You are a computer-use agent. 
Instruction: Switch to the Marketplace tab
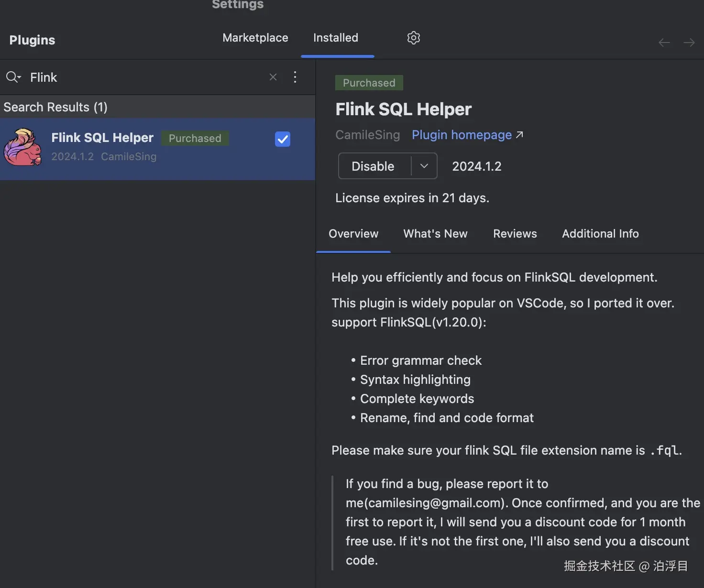[x=255, y=38]
